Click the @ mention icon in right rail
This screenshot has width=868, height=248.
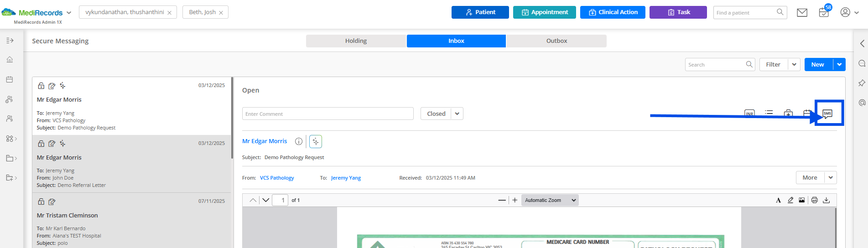(862, 103)
